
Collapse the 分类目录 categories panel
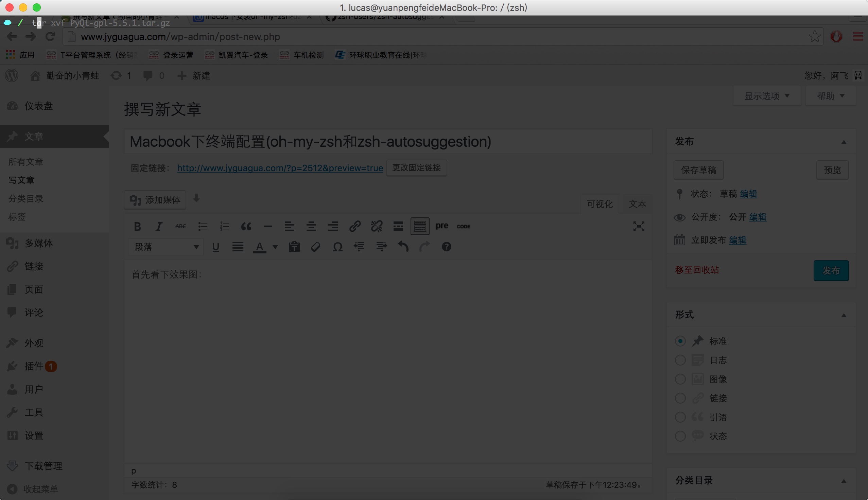click(x=844, y=481)
